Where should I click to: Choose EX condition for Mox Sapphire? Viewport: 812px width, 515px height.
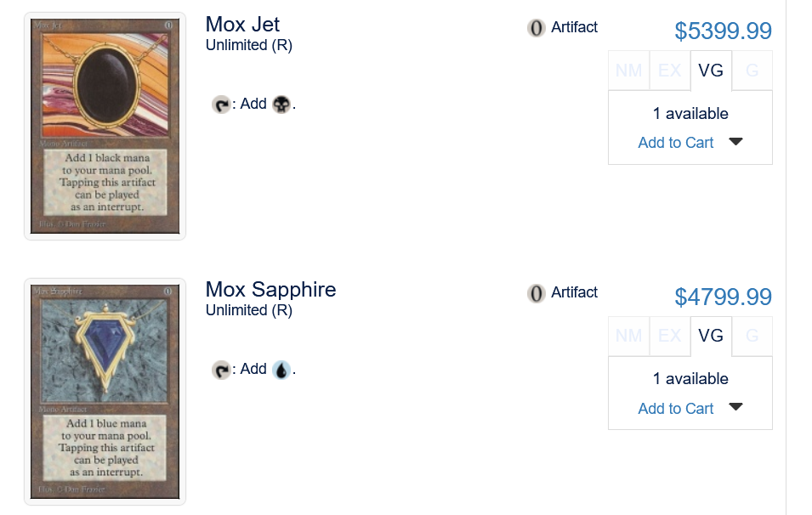click(x=670, y=336)
